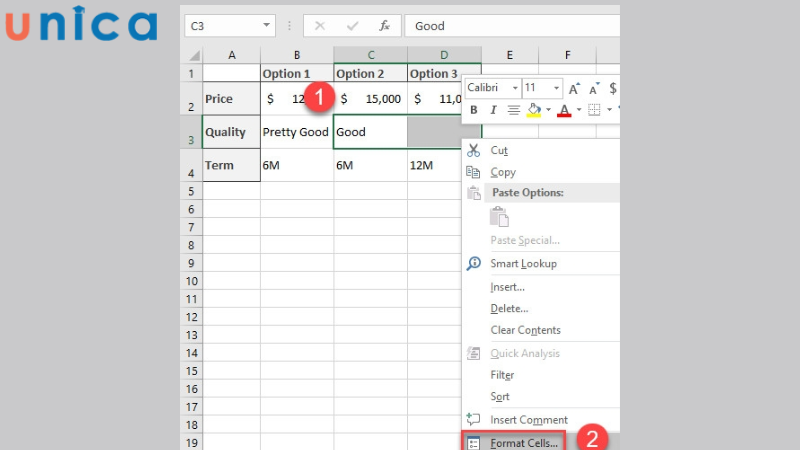Click the Insert Function fx icon
The height and width of the screenshot is (450, 800).
click(384, 25)
